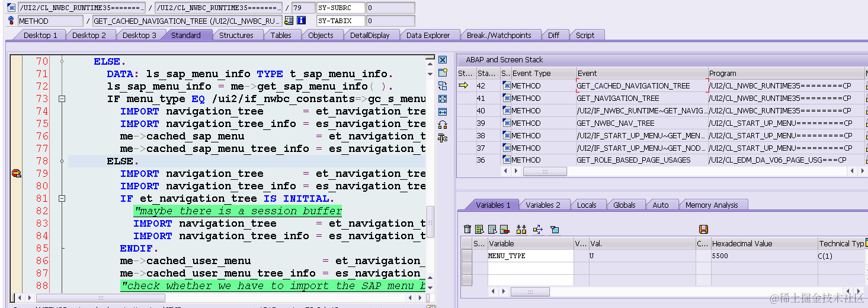Click the MENU_TYPE variable name field
868x308 pixels.
click(530, 256)
